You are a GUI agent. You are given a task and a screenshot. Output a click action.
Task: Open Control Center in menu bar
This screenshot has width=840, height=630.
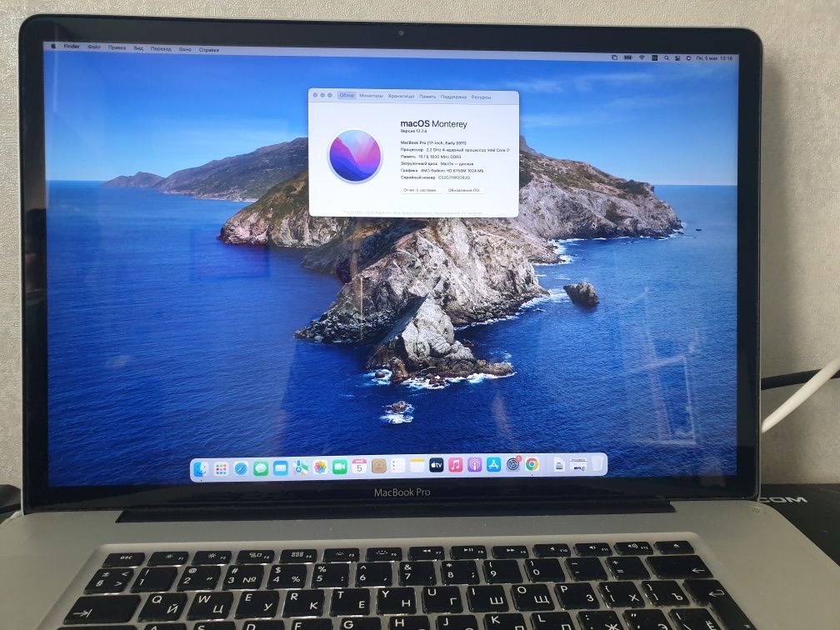pos(677,57)
